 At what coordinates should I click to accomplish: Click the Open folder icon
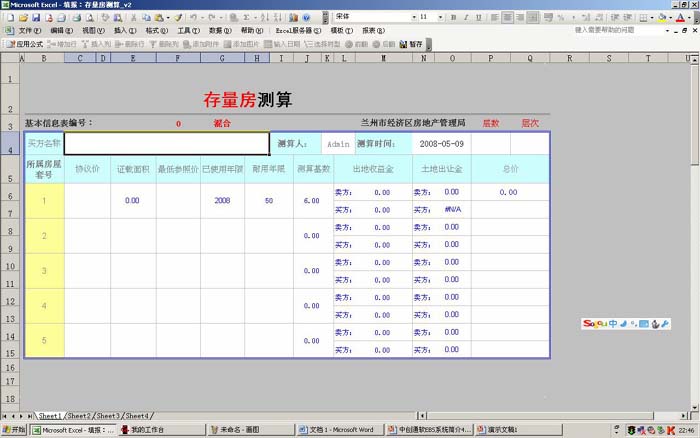23,17
